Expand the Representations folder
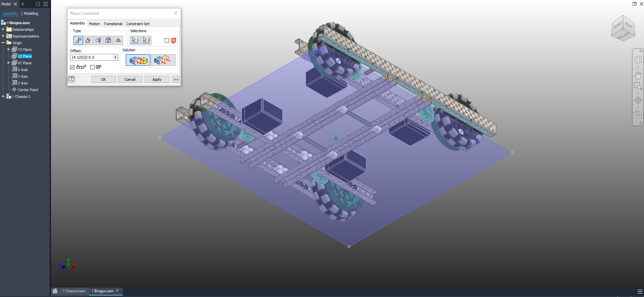This screenshot has width=644, height=297. pyautogui.click(x=3, y=36)
